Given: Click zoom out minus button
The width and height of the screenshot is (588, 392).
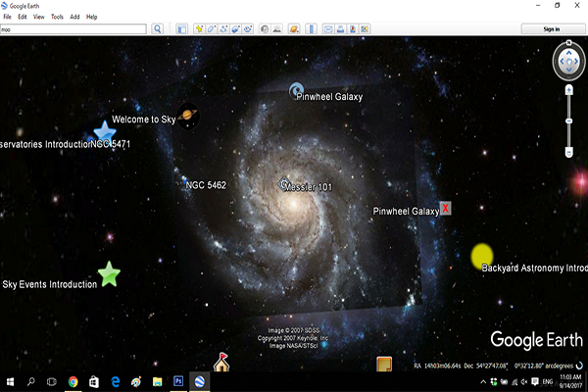Looking at the screenshot, I should 568,152.
